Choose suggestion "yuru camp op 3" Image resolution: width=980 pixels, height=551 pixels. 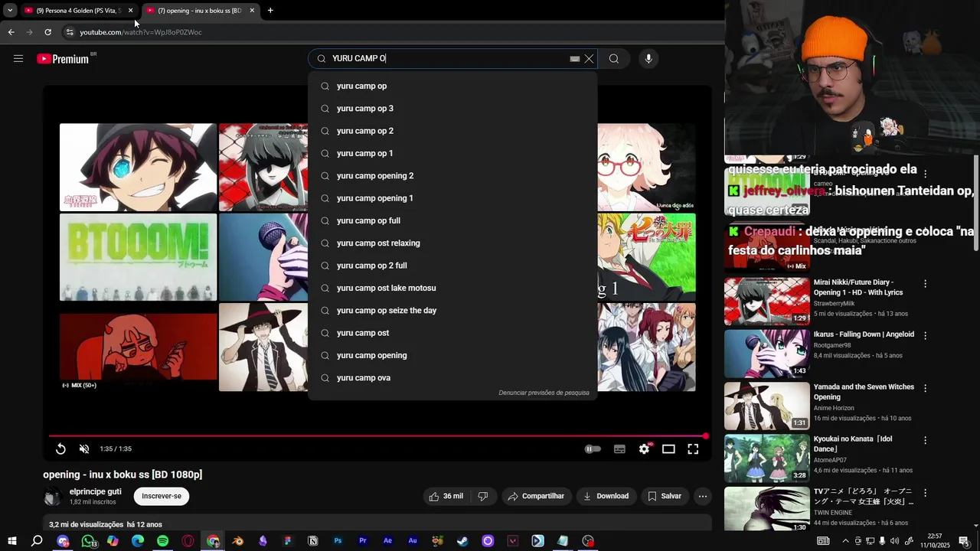tap(452, 109)
